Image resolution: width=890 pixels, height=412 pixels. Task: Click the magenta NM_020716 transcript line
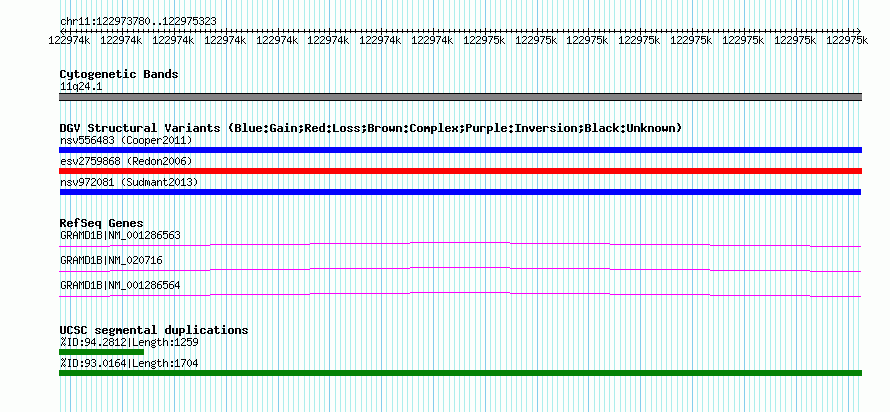pos(460,269)
